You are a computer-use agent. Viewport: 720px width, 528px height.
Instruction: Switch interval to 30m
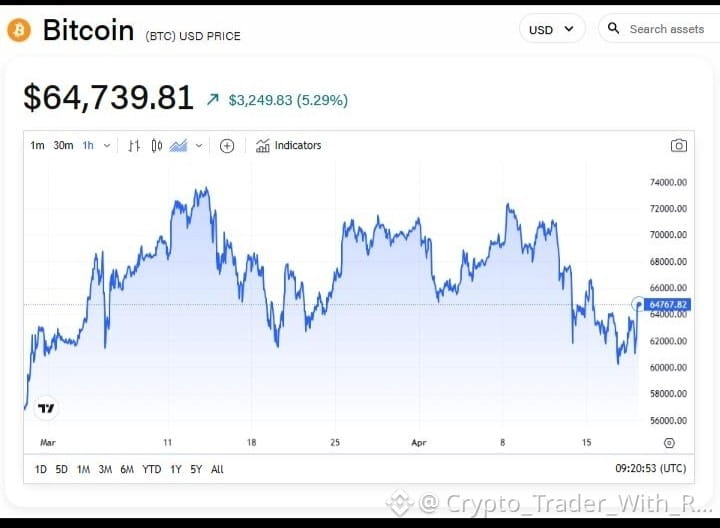[63, 146]
